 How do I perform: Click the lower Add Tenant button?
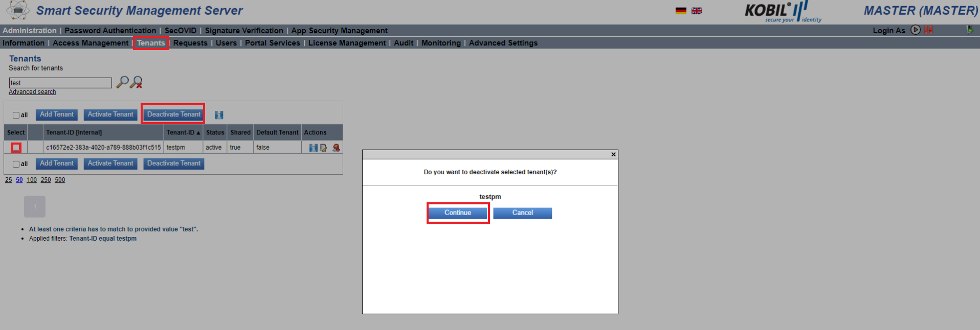pos(57,163)
